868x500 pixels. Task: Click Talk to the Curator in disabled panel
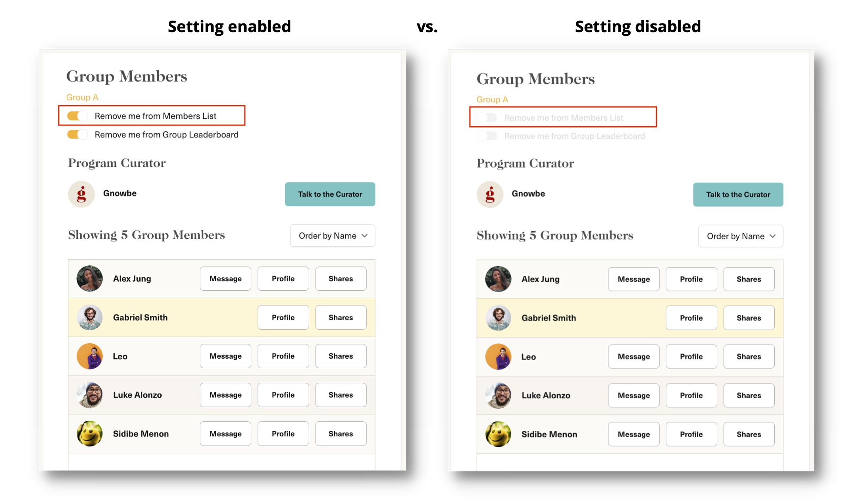tap(738, 195)
